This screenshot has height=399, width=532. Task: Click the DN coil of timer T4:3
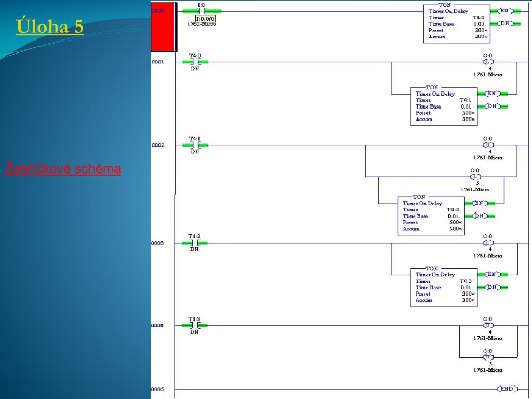point(493,287)
